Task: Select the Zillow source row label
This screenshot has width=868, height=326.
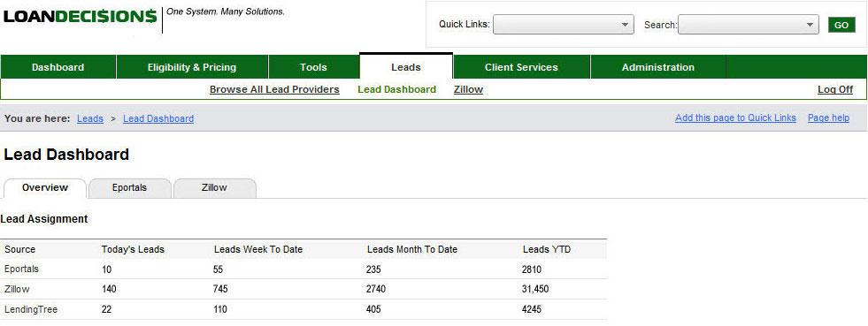Action: (17, 290)
